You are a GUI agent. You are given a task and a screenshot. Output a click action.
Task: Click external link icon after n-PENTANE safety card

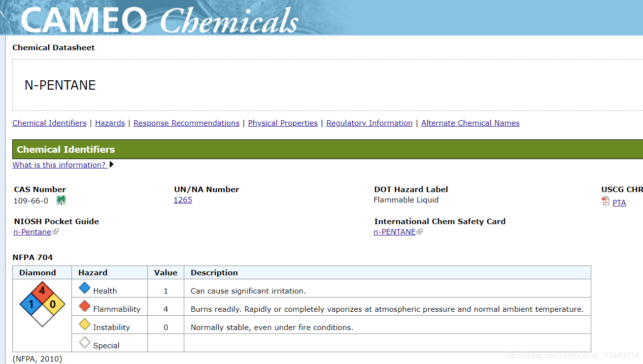(x=420, y=232)
